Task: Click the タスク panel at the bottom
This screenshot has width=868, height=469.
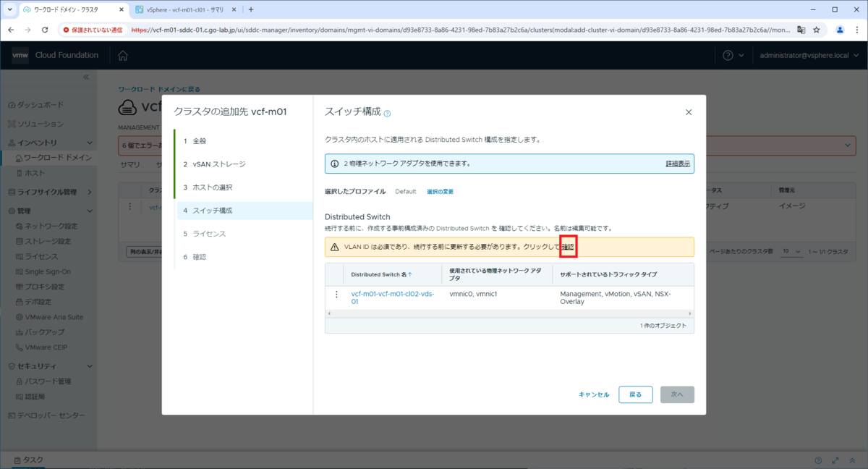Action: pyautogui.click(x=27, y=460)
